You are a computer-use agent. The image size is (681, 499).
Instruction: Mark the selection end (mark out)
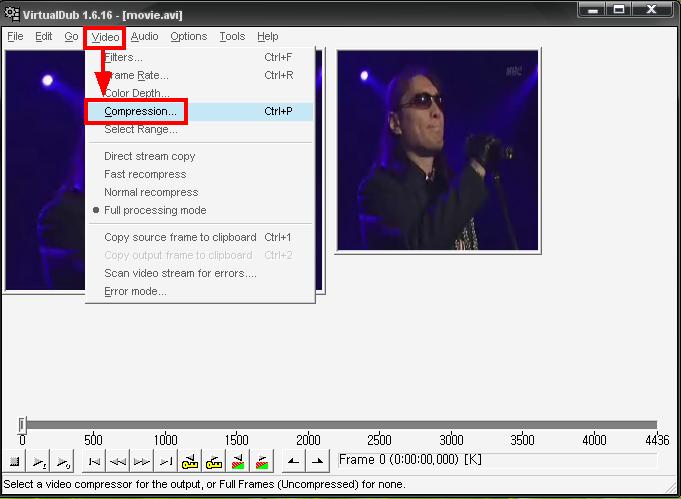[x=317, y=461]
